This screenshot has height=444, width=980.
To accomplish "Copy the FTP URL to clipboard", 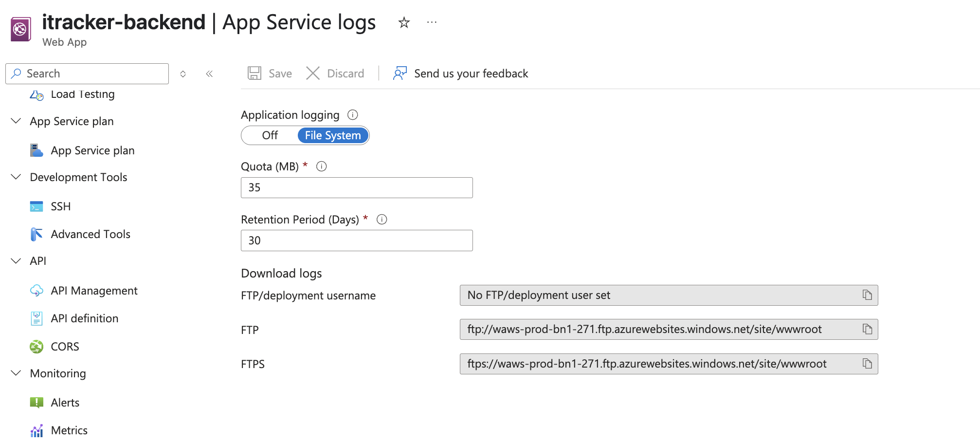I will point(867,330).
